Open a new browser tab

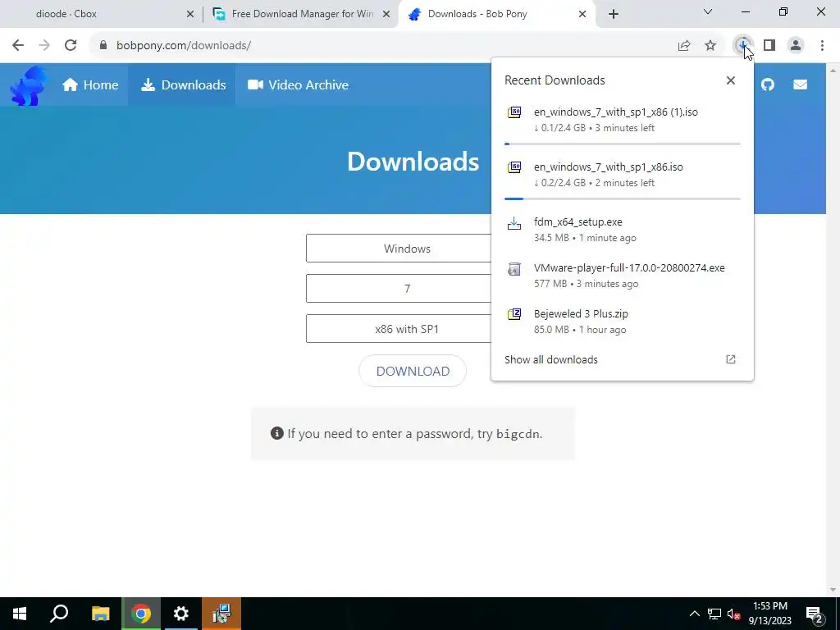coord(614,14)
